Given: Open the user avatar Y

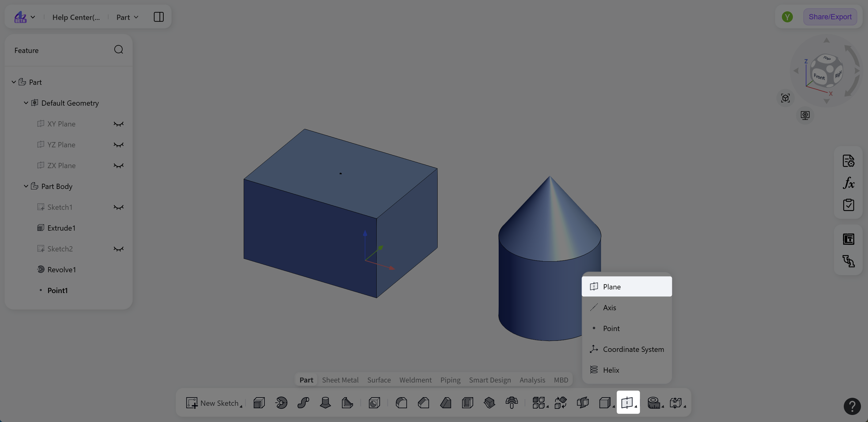Looking at the screenshot, I should click(x=787, y=17).
